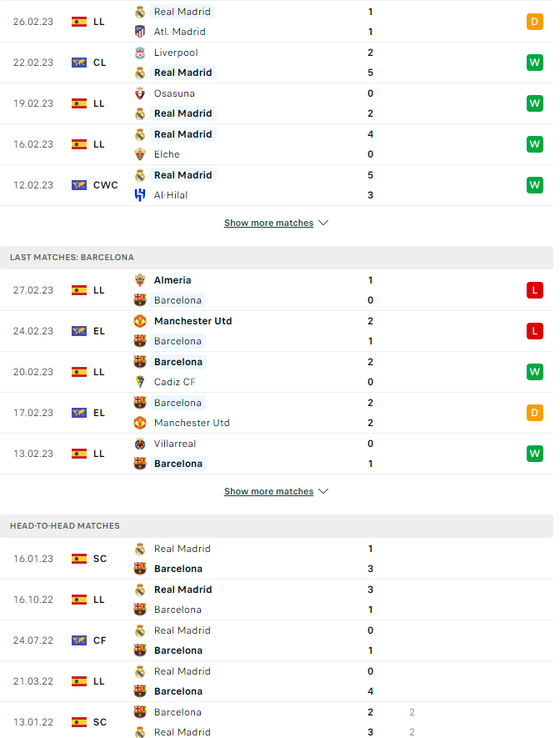Click the Osasuna club crest icon
560x738 pixels.
click(140, 93)
